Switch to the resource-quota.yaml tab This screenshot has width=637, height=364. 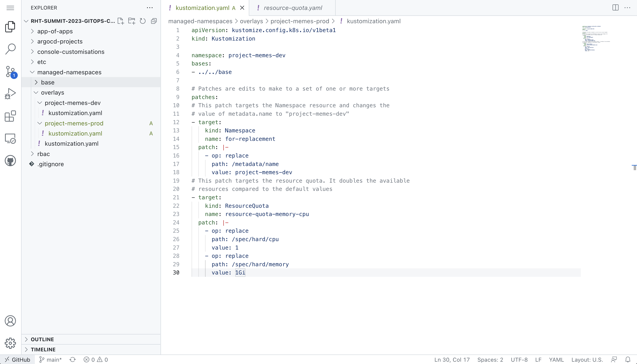tap(293, 8)
